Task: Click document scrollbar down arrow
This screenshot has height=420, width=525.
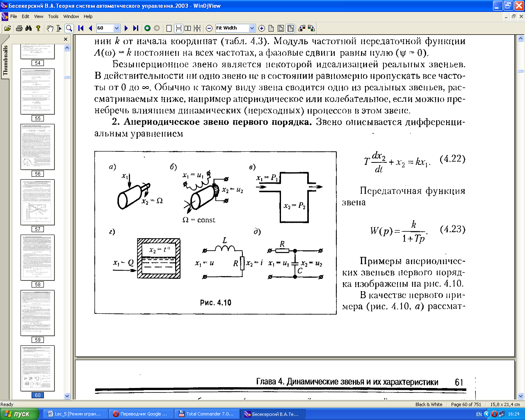Action: pos(521,396)
